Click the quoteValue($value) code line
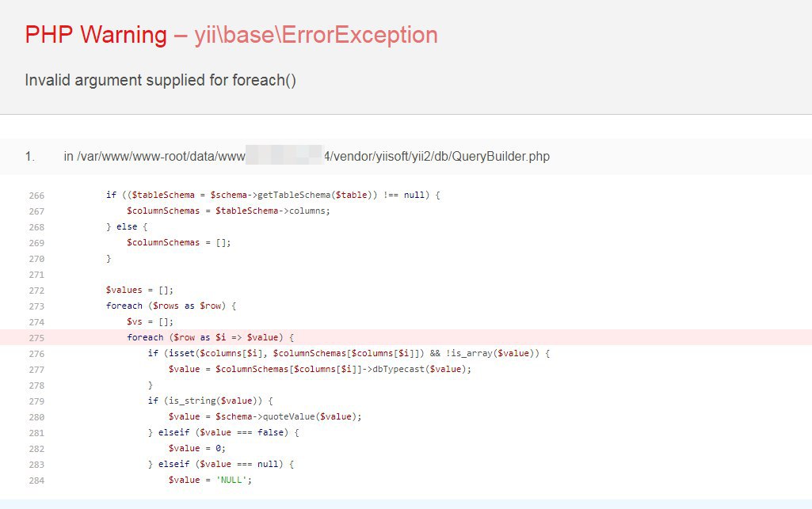The image size is (812, 509). tap(265, 416)
